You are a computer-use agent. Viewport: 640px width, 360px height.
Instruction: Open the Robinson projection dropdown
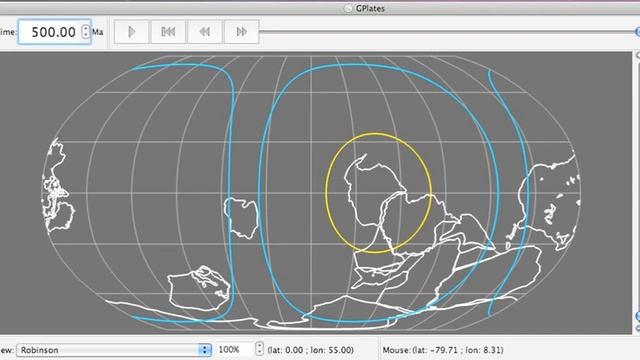[x=114, y=350]
